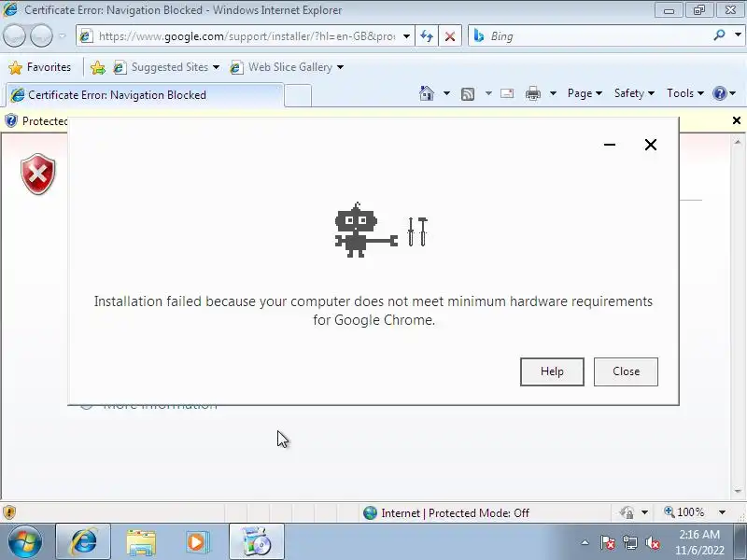Viewport: 747px width, 560px height.
Task: Open address bar URL history dropdown
Action: coord(406,36)
